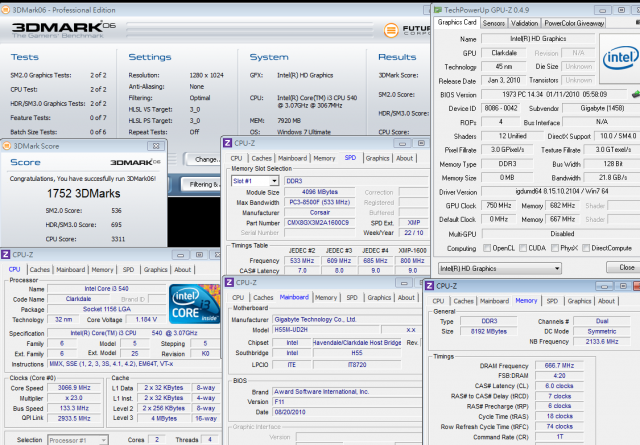Click the Intel logo in GPU-Z
The height and width of the screenshot is (445, 640).
620,57
